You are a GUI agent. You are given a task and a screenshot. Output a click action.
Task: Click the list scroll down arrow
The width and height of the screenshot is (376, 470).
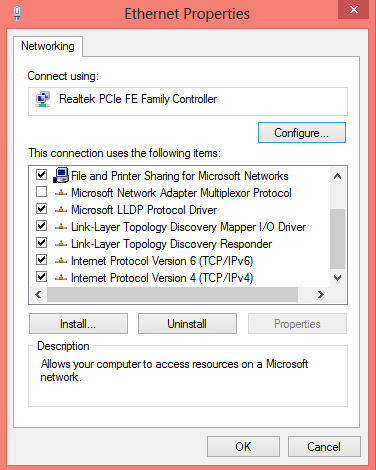tap(337, 278)
